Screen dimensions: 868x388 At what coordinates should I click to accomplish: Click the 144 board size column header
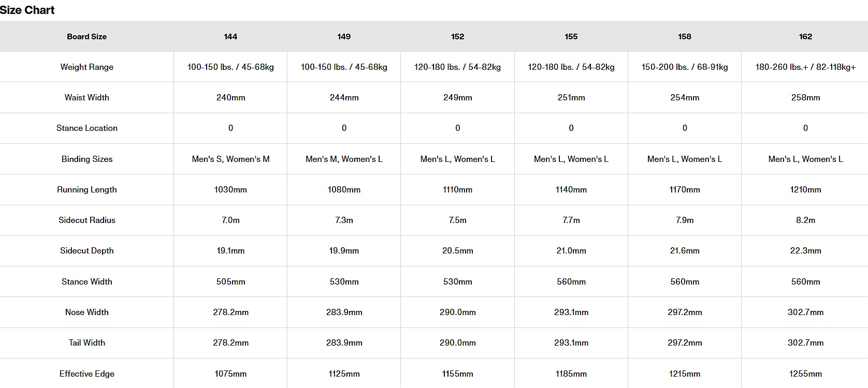coord(230,37)
